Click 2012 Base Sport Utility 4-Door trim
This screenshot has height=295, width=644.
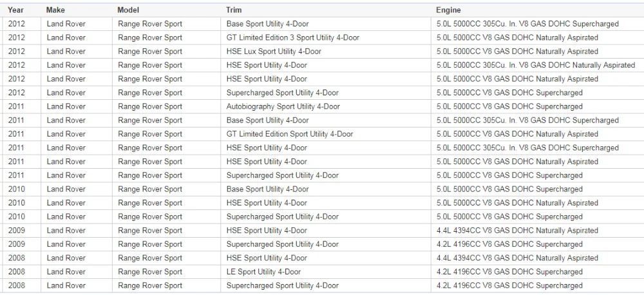[x=267, y=24]
